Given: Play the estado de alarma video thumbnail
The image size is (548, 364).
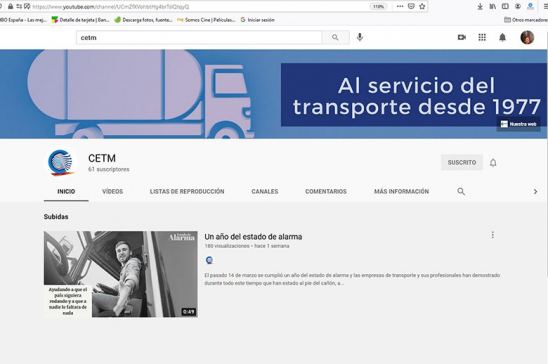Looking at the screenshot, I should click(x=121, y=274).
